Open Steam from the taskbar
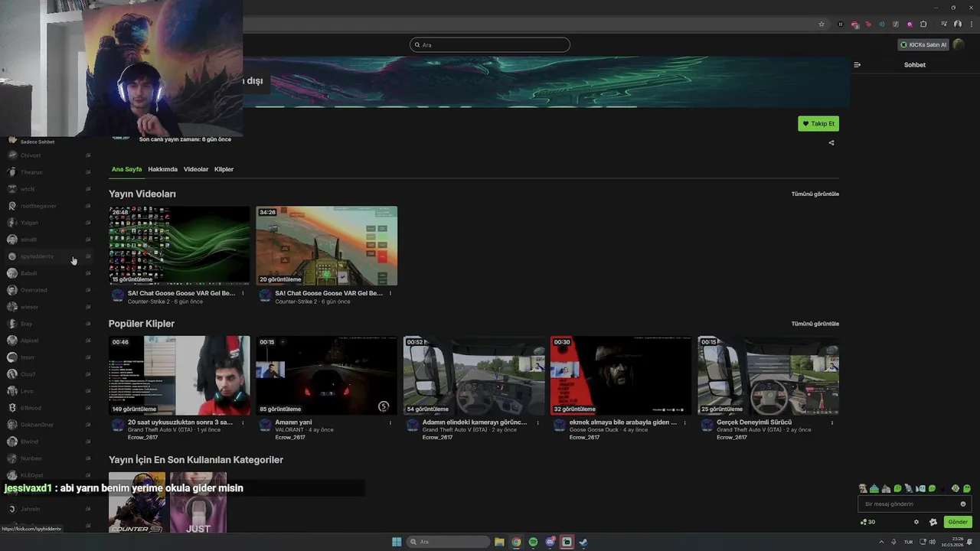This screenshot has height=551, width=980. pyautogui.click(x=583, y=542)
